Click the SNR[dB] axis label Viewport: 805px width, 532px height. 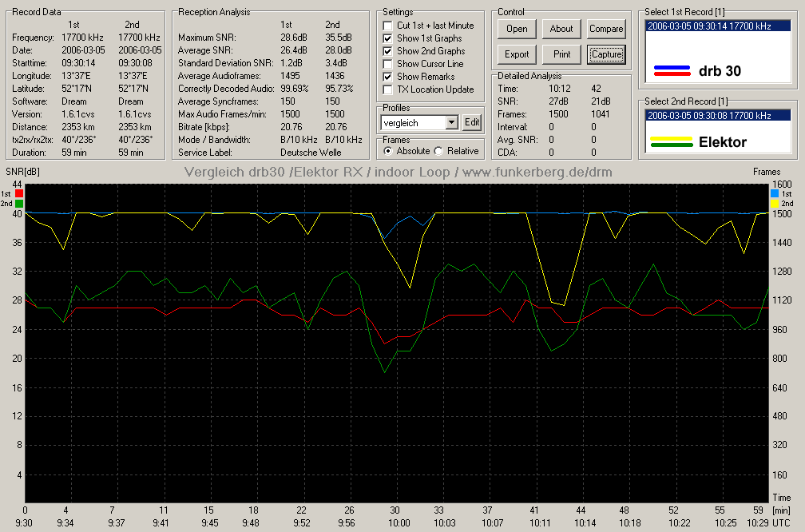(x=22, y=172)
